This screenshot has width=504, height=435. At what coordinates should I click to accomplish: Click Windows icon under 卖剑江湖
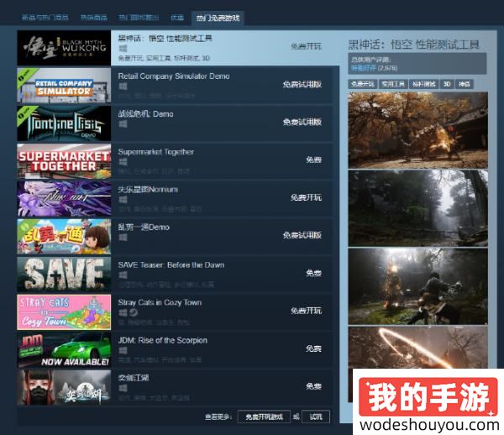(x=123, y=388)
